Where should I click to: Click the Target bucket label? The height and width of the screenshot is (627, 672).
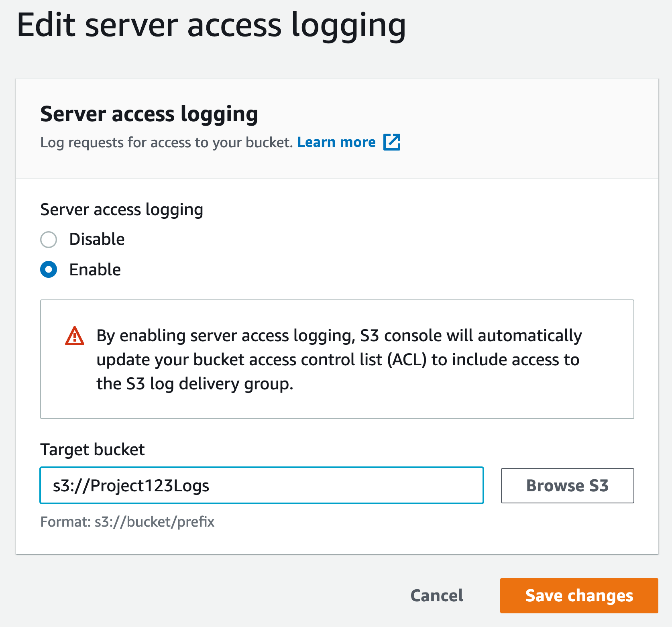[x=92, y=449]
